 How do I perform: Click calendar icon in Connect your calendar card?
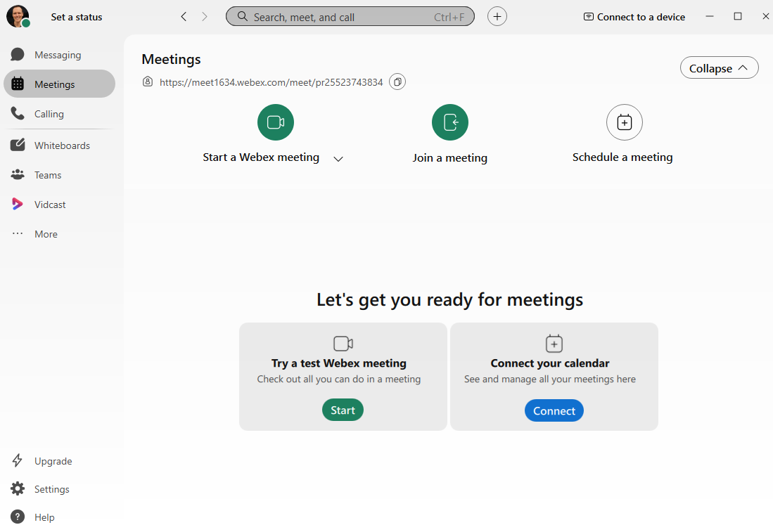[x=554, y=344]
